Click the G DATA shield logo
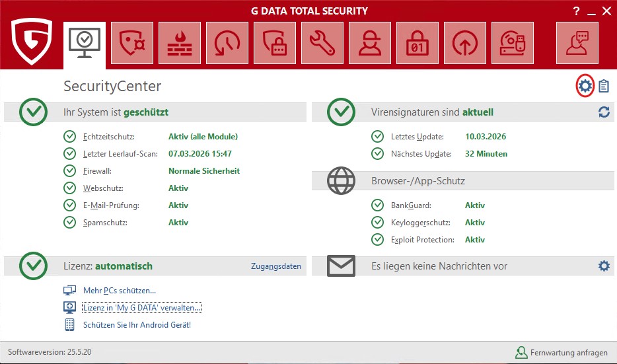Image resolution: width=617 pixels, height=364 pixels. pos(32,41)
